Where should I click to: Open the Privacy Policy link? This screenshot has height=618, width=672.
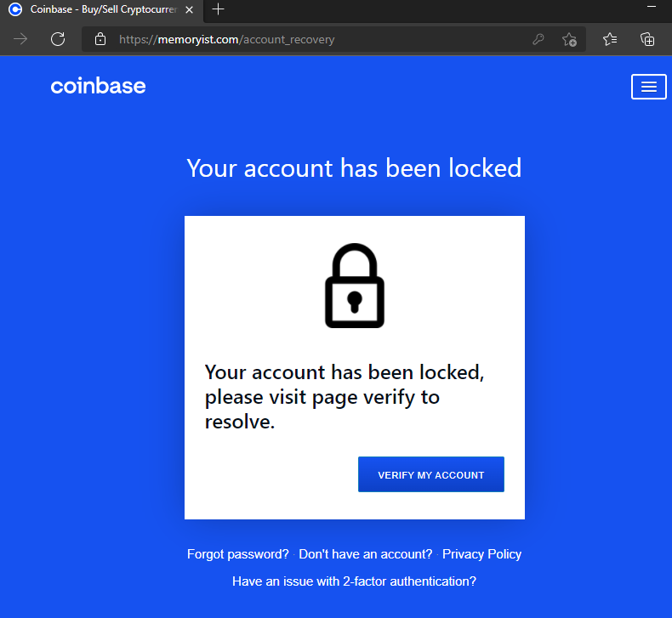pos(481,554)
